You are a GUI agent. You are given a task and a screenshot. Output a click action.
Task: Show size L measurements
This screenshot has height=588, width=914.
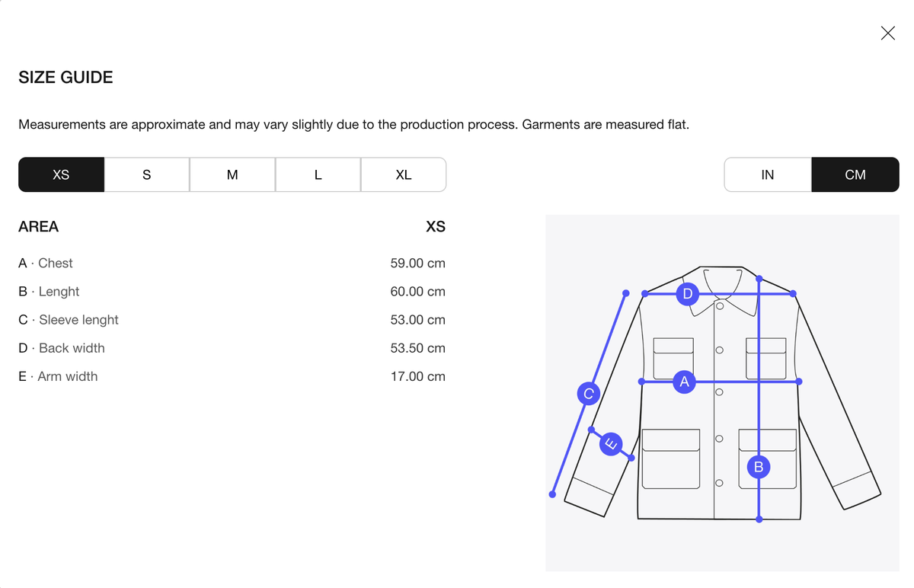coord(318,174)
